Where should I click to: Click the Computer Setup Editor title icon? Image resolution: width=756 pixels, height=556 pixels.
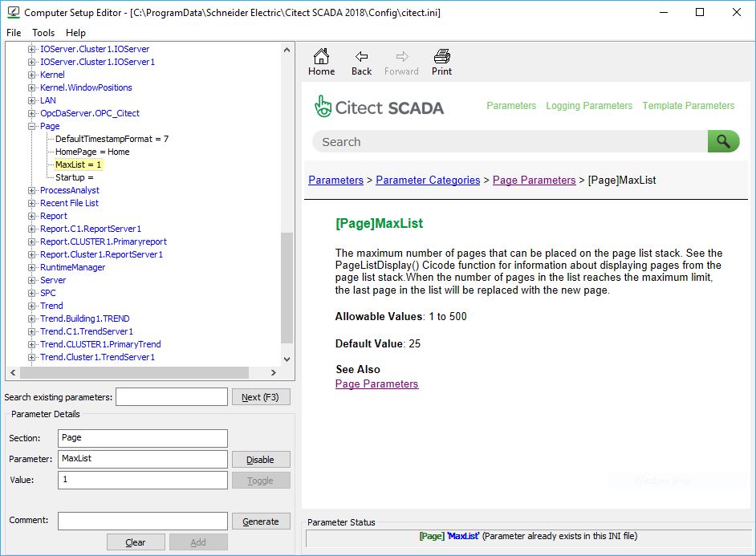coord(14,12)
